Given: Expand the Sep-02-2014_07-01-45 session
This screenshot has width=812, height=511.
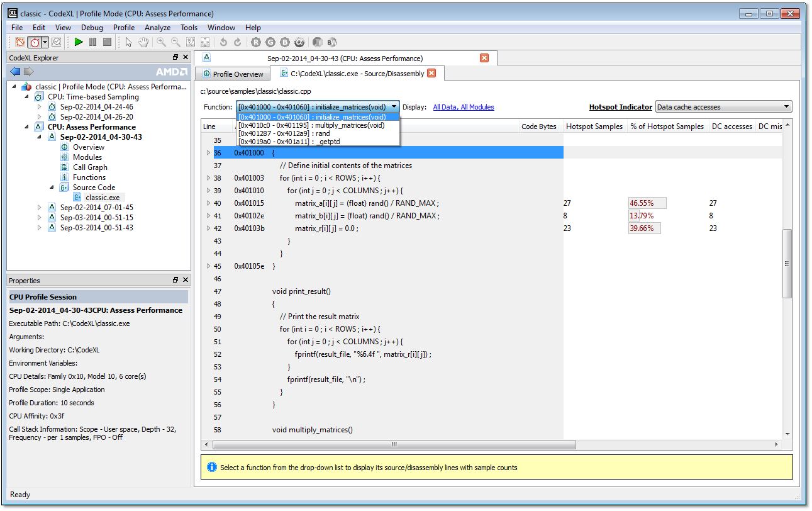Looking at the screenshot, I should click(x=39, y=208).
